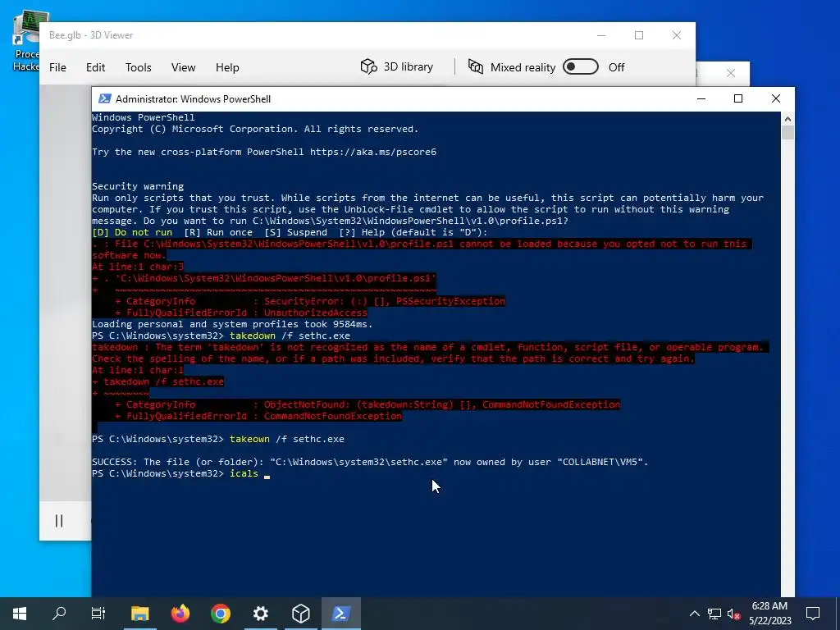Minimize the PowerShell window
Screen dimensions: 840x630
click(x=701, y=98)
